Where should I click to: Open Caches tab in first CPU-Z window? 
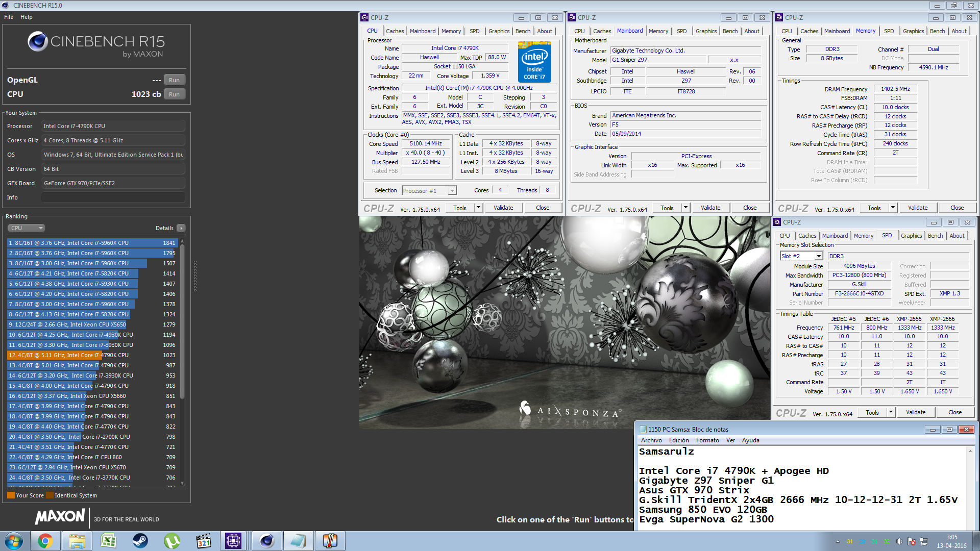coord(395,31)
